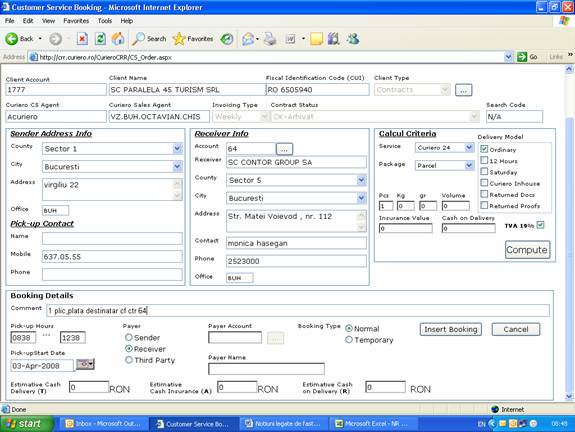The image size is (575, 432).
Task: Check the Returned Proofs option
Action: click(x=484, y=205)
